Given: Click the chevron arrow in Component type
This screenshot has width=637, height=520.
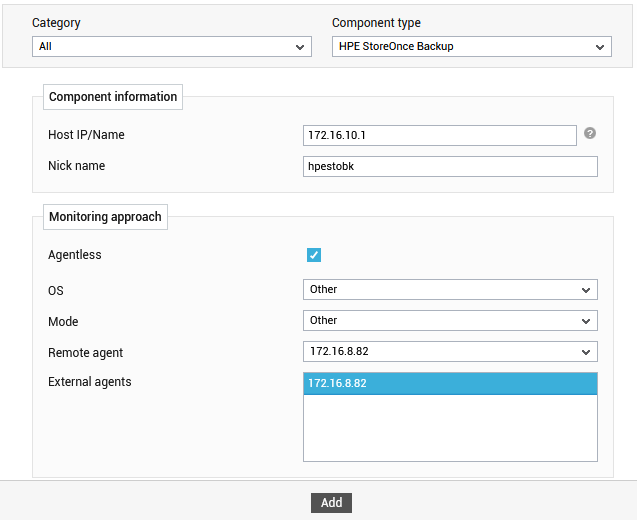Looking at the screenshot, I should coord(600,47).
